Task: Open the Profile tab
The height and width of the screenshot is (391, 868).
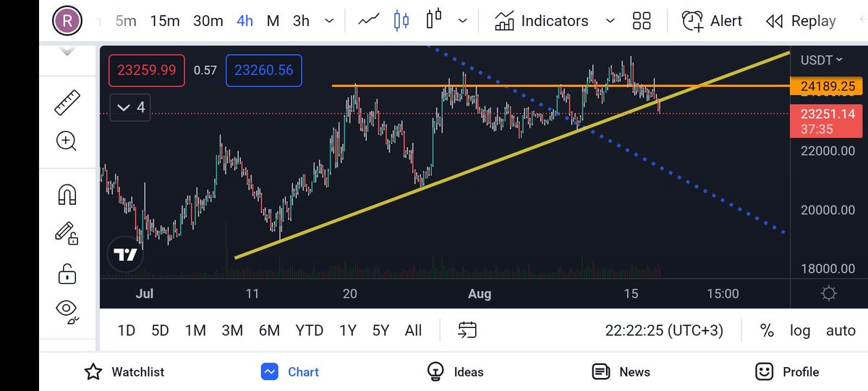Action: (x=786, y=371)
